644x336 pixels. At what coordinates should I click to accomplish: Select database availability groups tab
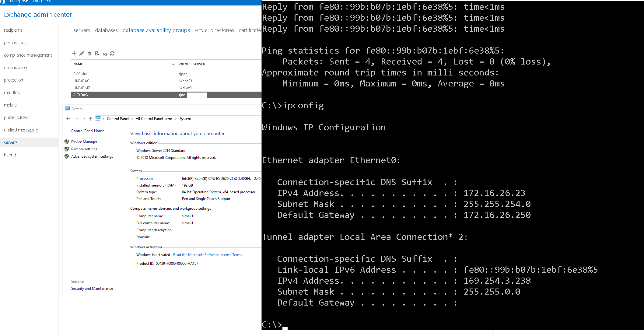coord(156,30)
